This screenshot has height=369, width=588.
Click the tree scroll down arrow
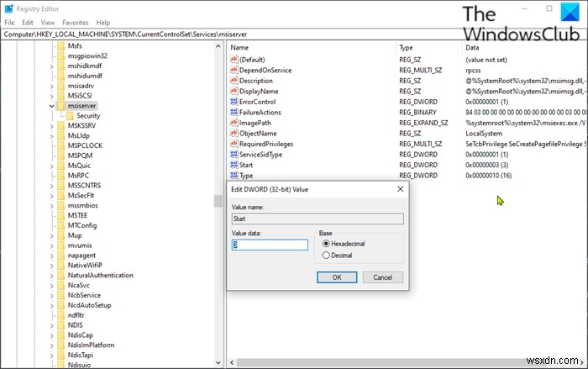coord(218,363)
